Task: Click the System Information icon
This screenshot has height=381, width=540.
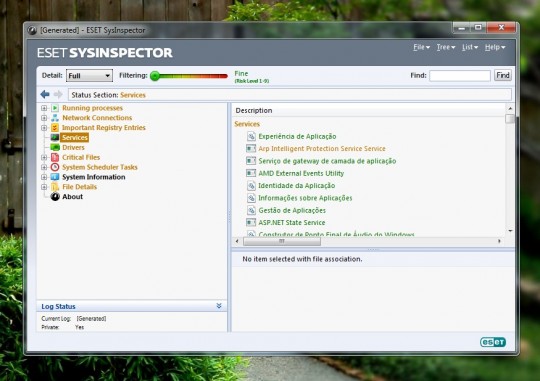Action: (x=55, y=177)
